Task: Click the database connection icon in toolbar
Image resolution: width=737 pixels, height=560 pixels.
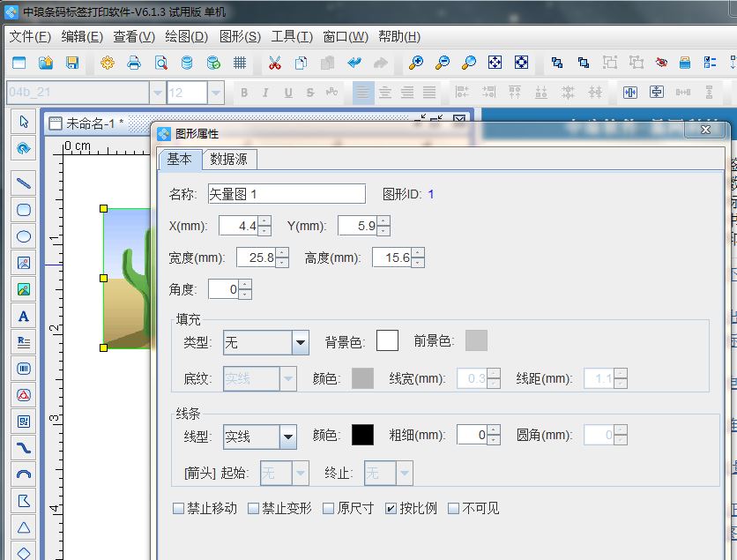Action: point(187,63)
